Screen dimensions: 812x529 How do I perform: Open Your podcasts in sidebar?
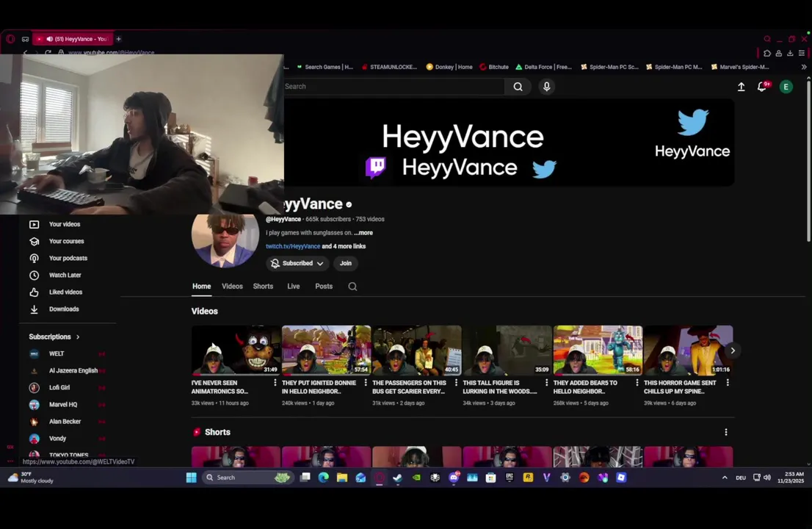click(x=68, y=258)
